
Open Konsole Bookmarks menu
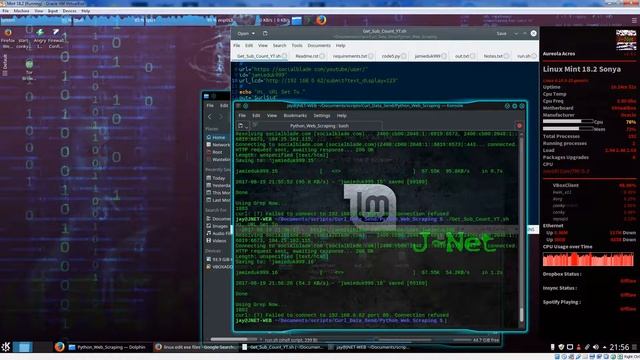(x=295, y=116)
